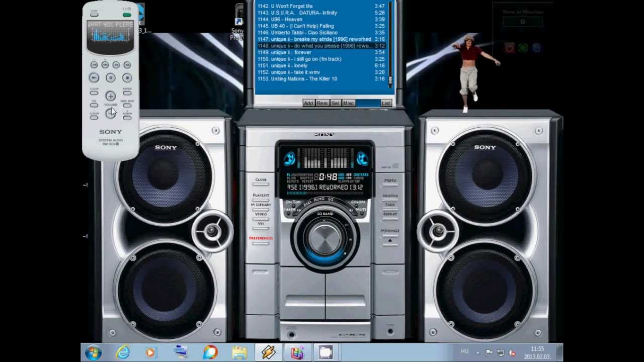Select track 1152 unique ii - take it.wmv
This screenshot has height=362, width=644.
(321, 72)
